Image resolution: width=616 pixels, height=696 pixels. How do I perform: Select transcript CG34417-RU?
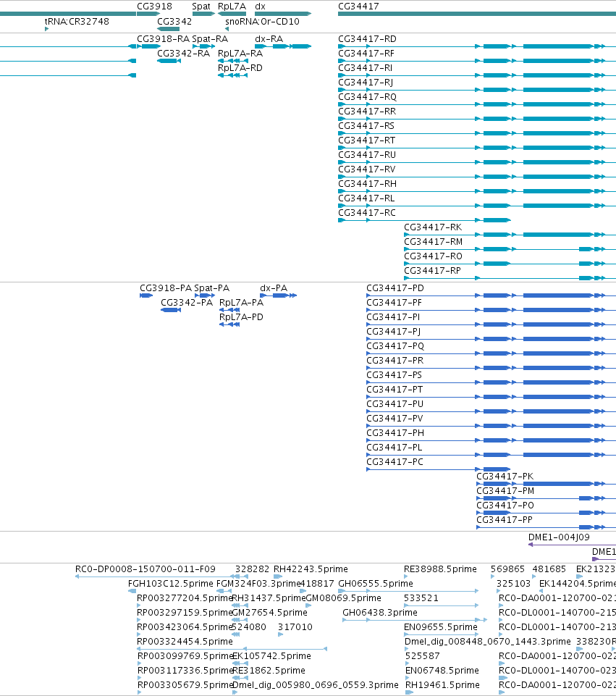[367, 155]
